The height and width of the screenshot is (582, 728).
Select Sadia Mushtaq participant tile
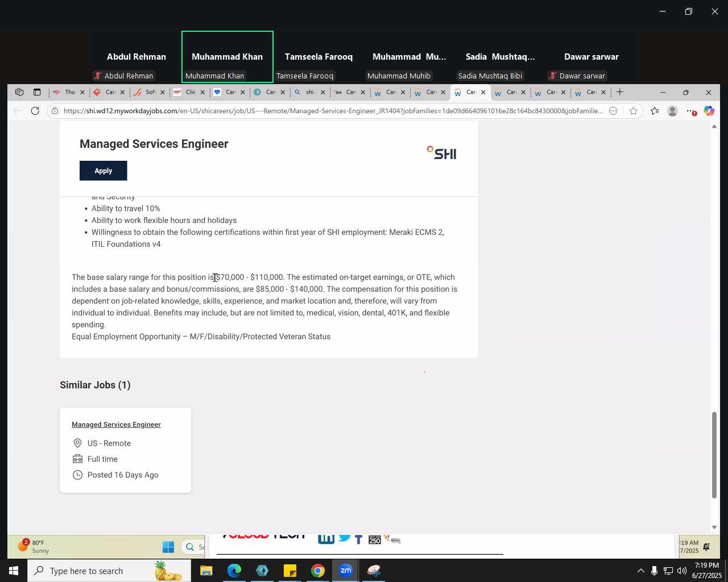click(500, 57)
